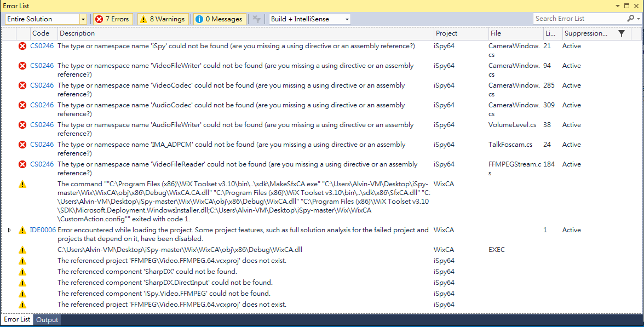Image resolution: width=644 pixels, height=327 pixels.
Task: Open the filter funnel in Suppression column
Action: [x=622, y=33]
